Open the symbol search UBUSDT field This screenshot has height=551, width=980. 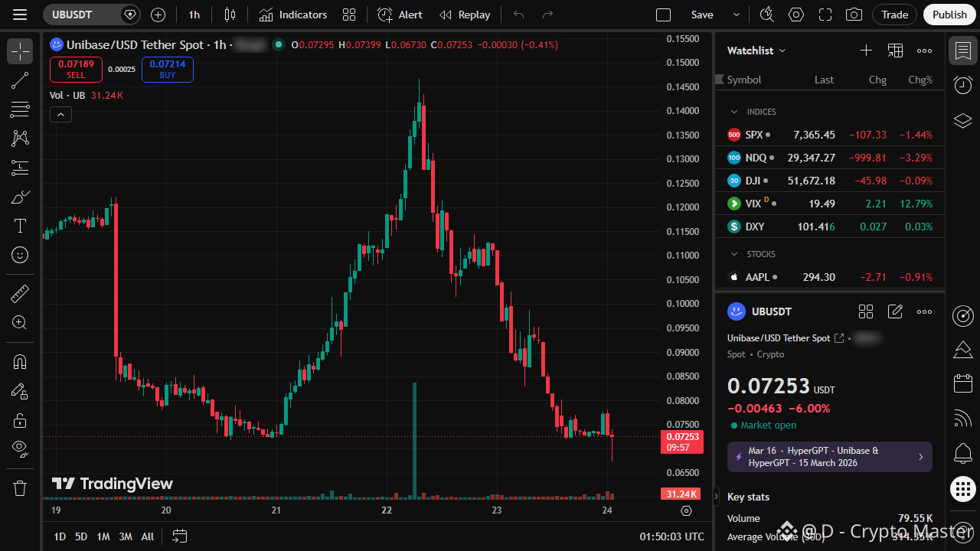pyautogui.click(x=91, y=15)
